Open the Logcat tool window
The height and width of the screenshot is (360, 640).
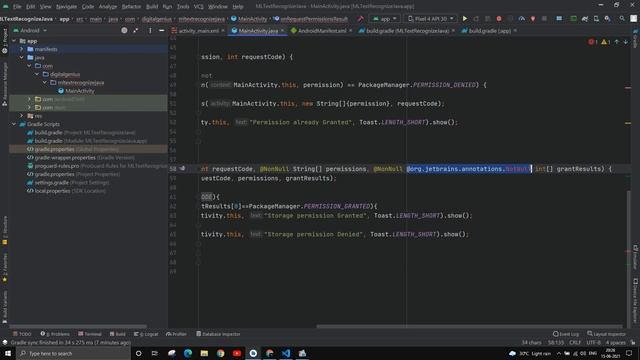pyautogui.click(x=146, y=334)
